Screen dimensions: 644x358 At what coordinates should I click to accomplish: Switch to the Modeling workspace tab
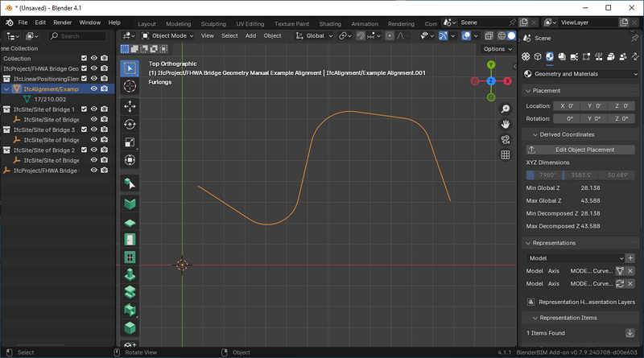(x=178, y=24)
